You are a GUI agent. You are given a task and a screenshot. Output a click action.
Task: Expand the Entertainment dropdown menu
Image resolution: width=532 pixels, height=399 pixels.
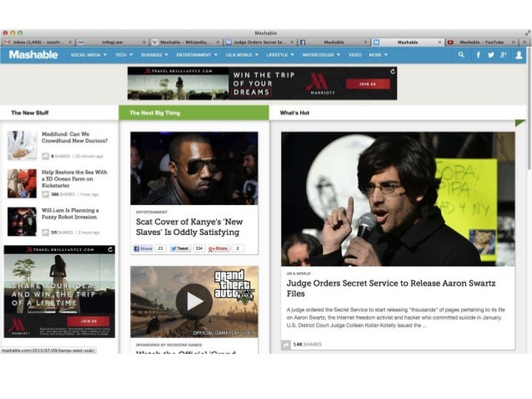point(197,55)
